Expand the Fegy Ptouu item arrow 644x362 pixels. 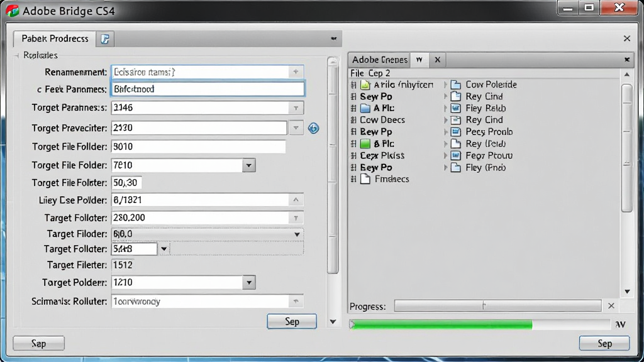(x=445, y=156)
